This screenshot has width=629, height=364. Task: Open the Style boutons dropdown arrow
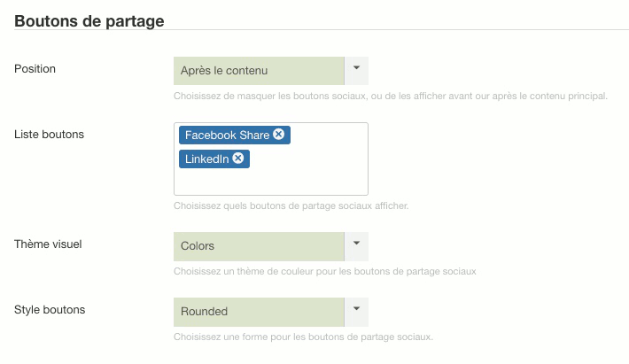pos(356,311)
